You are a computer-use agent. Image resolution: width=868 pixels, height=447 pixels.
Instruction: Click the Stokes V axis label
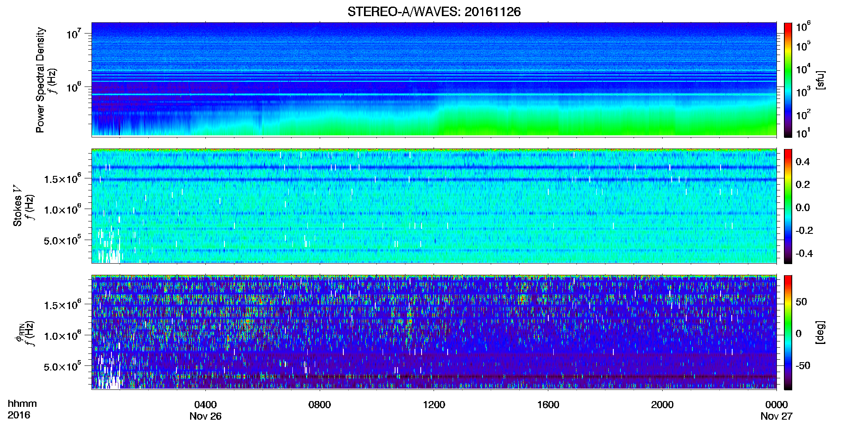pyautogui.click(x=17, y=206)
